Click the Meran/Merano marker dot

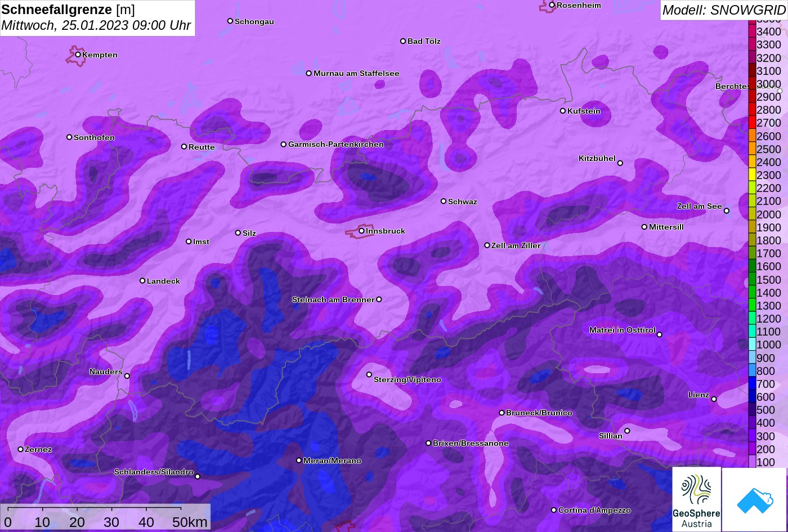coord(299,461)
